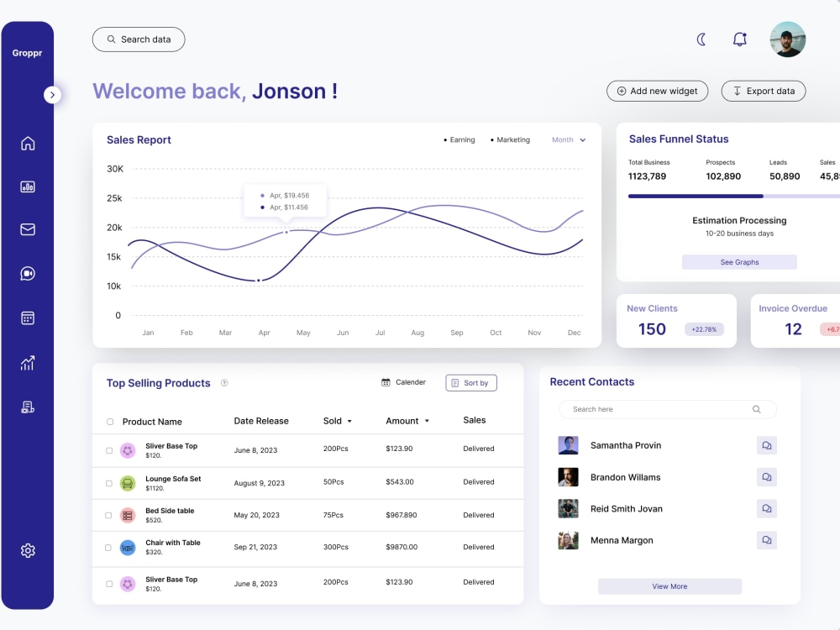Message Samantha Provin using her chat icon
This screenshot has width=840, height=630.
click(x=766, y=445)
